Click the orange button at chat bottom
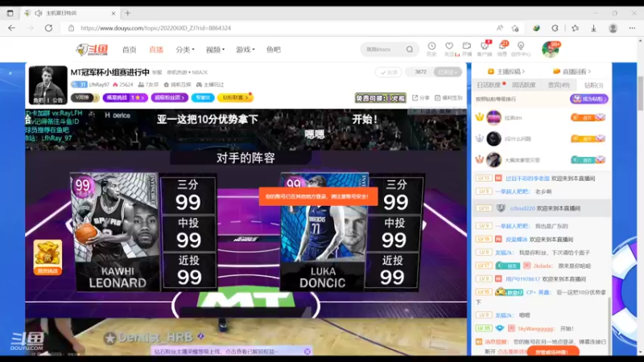This screenshot has width=644, height=362. click(553, 352)
